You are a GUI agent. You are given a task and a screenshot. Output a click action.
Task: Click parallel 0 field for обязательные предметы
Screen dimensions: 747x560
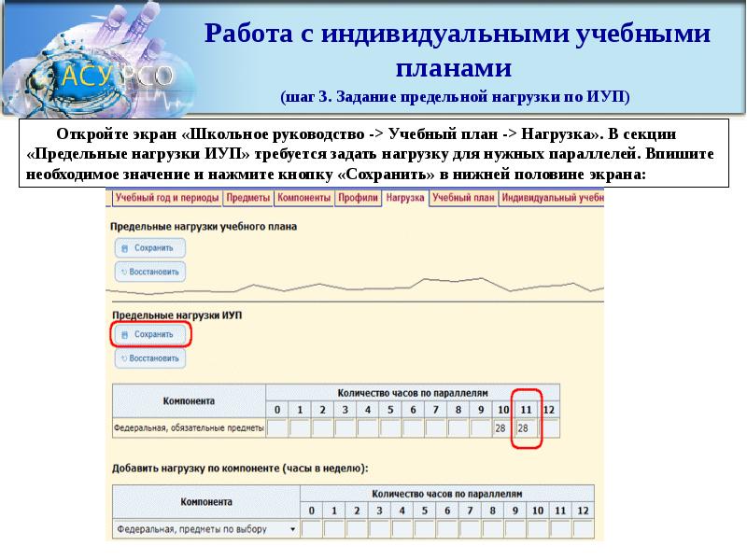[x=276, y=428]
